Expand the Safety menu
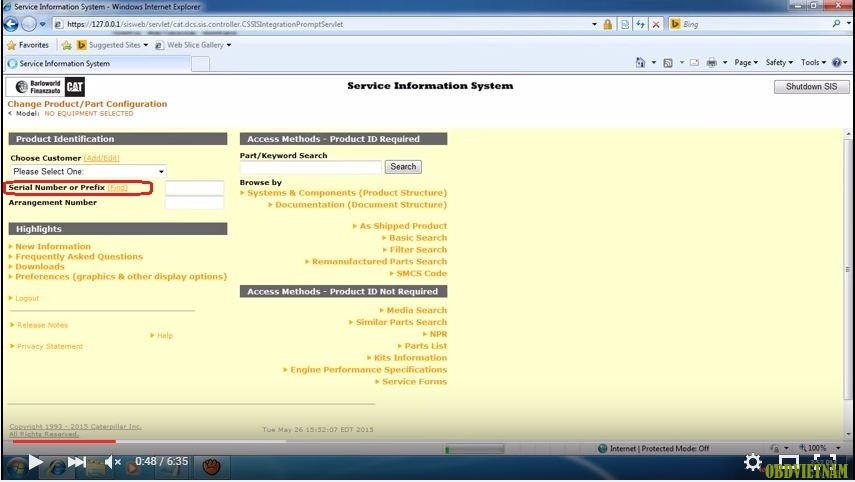 [x=779, y=63]
